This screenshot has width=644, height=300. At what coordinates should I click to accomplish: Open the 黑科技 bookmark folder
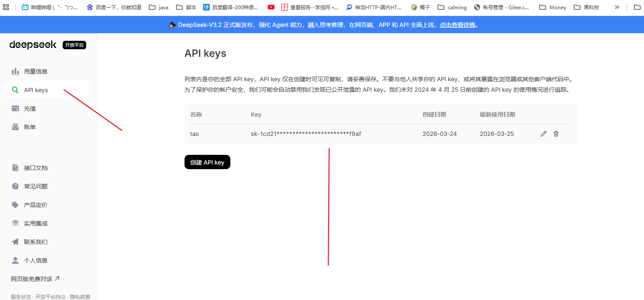click(x=586, y=7)
